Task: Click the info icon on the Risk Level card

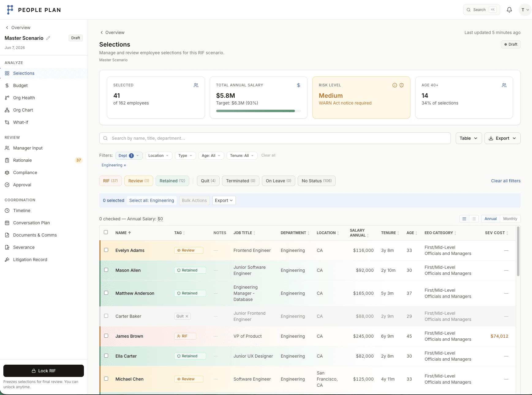Action: pos(395,85)
